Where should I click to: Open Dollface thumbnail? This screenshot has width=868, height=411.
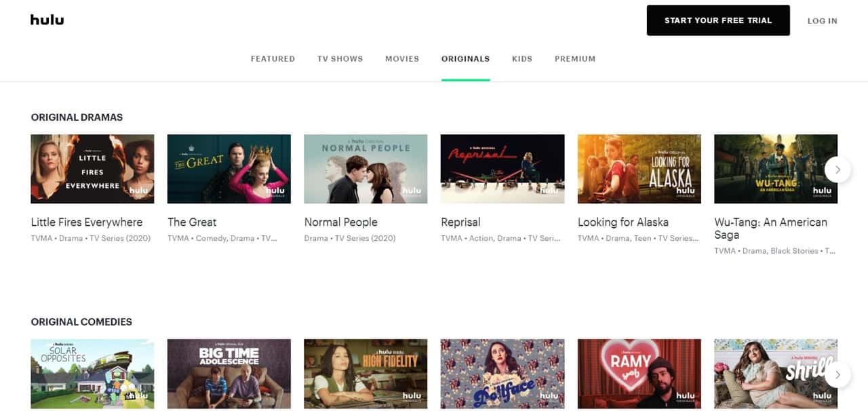[502, 374]
